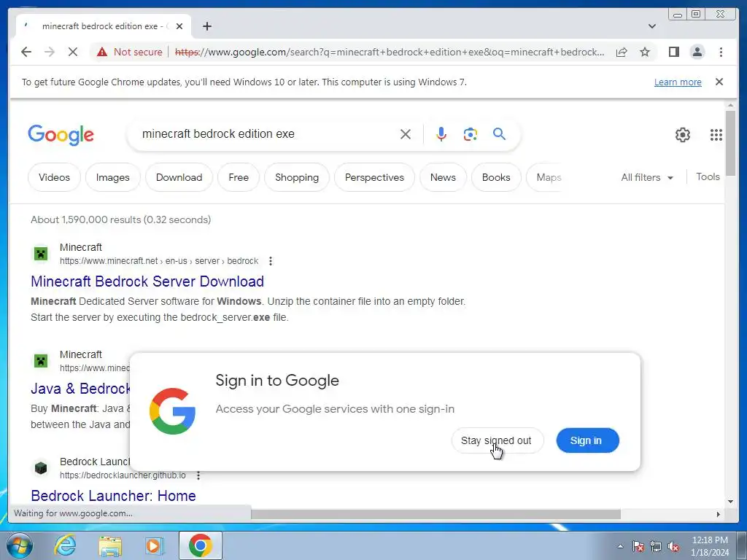Click the "About 1,590,000 results" text
Screen dimensions: 747x560
(121, 219)
